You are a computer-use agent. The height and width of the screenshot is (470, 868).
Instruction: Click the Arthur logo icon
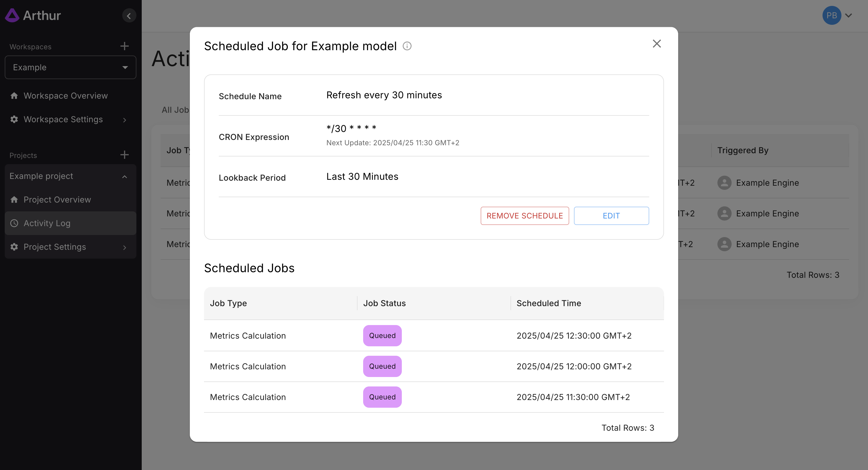(12, 15)
